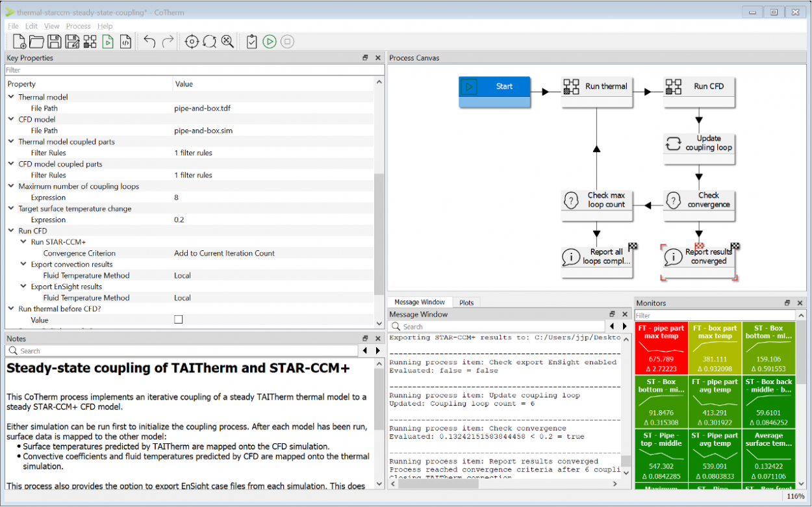Select the Run CFD node

(699, 92)
